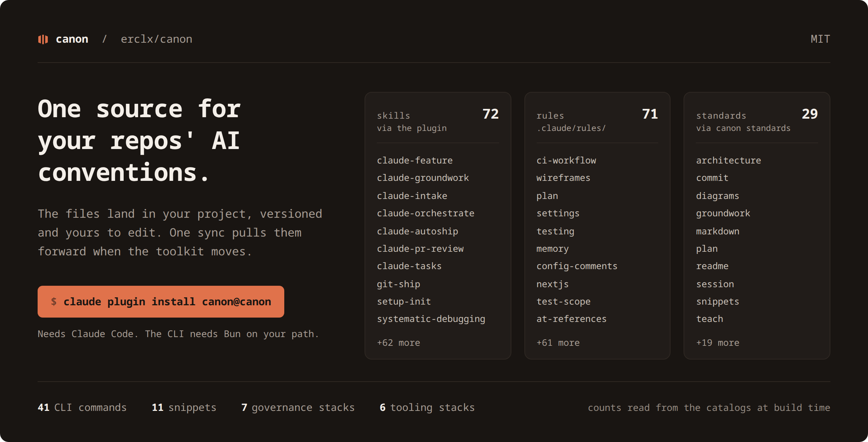
Task: Select session standard entry
Action: pyautogui.click(x=715, y=284)
